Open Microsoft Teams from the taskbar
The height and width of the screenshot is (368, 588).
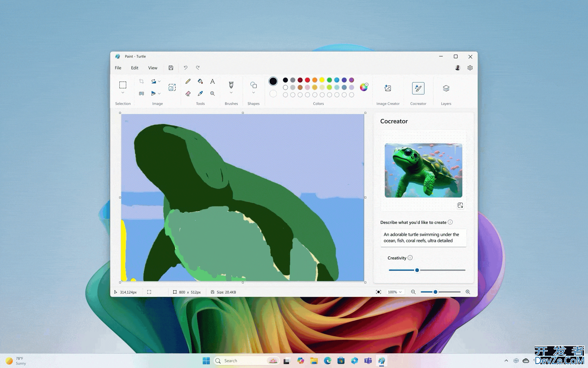368,361
